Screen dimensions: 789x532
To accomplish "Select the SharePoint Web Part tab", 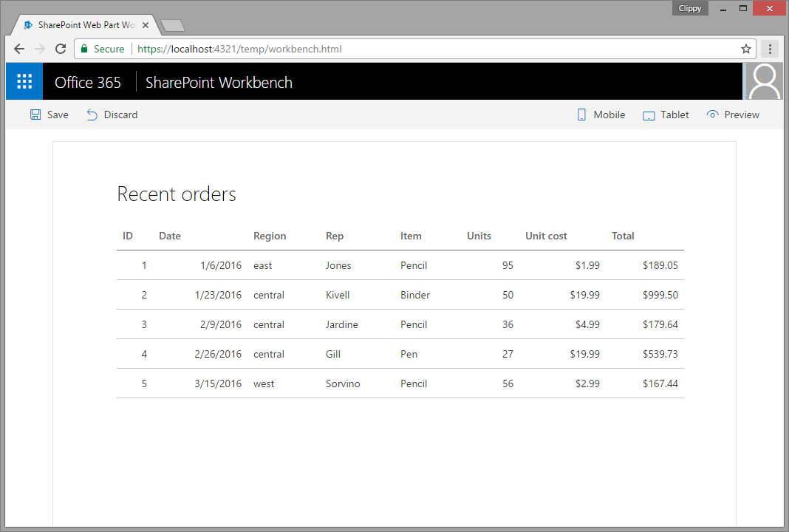I will click(86, 24).
